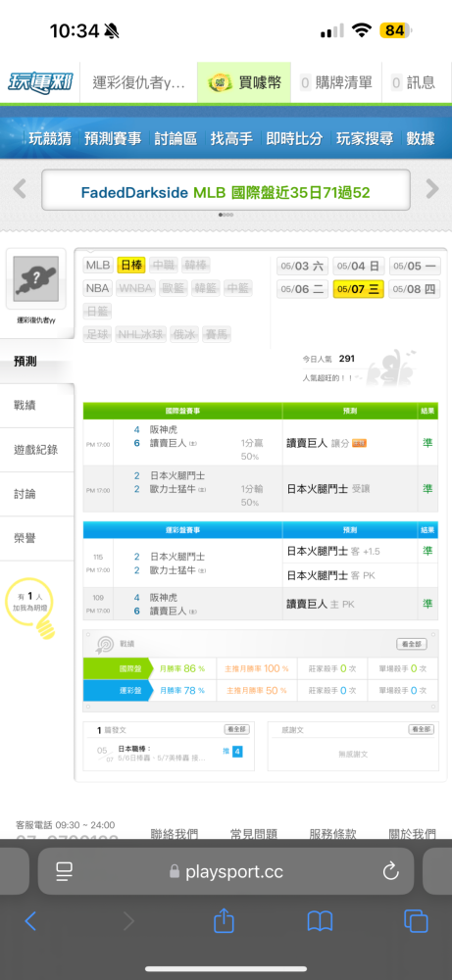This screenshot has width=452, height=980.
Task: Show previous banner with left arrow
Action: (x=20, y=189)
